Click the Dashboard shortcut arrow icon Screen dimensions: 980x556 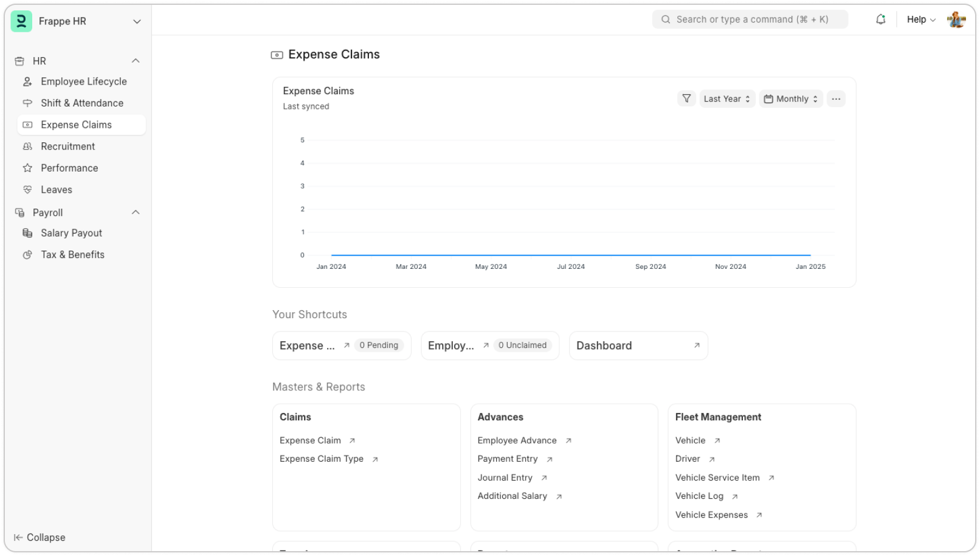pos(697,346)
